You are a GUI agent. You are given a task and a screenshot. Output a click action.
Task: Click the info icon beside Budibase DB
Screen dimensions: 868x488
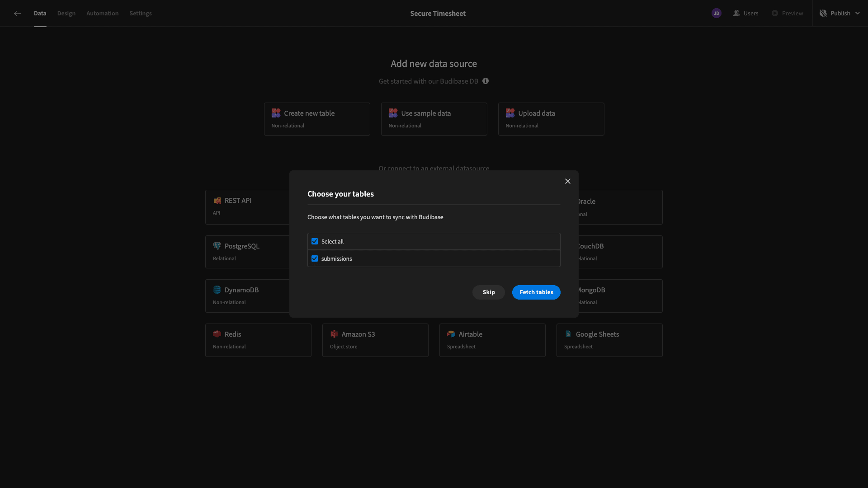tap(486, 81)
